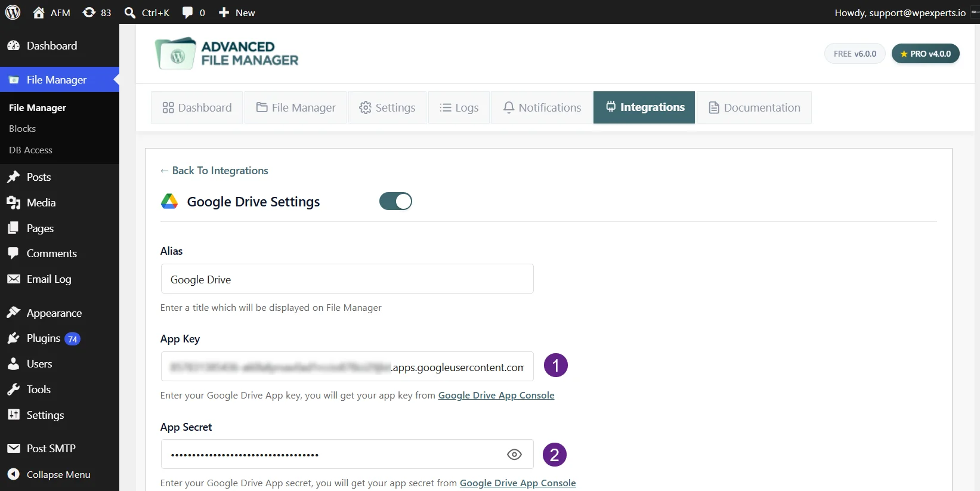This screenshot has height=491, width=980.
Task: Select File Manager submenu item
Action: point(38,108)
